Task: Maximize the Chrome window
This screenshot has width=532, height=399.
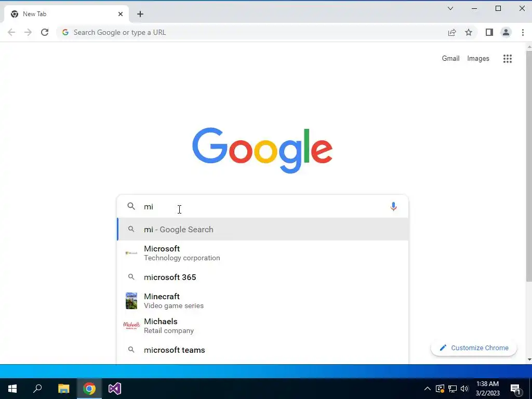Action: (x=498, y=8)
